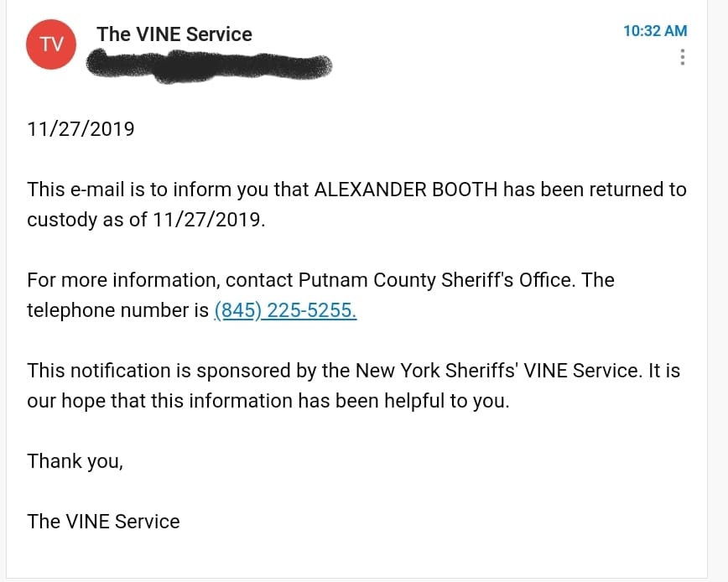Click the text custody as of 11/27/2019

(146, 220)
